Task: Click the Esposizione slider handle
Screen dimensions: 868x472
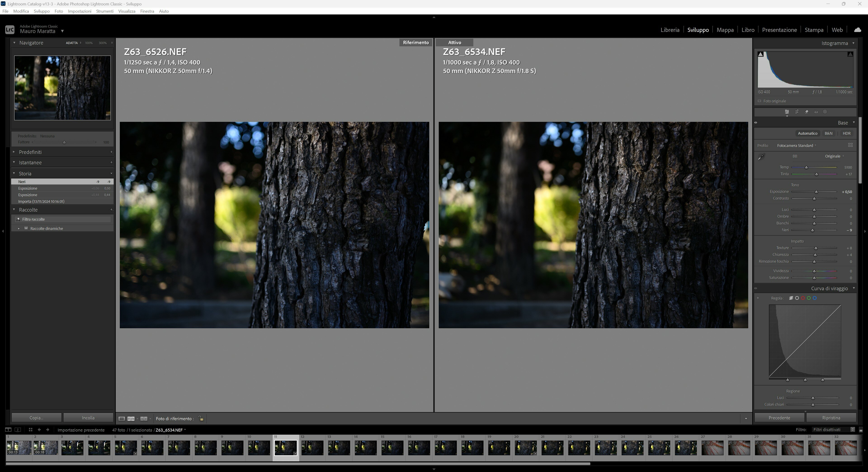Action: point(816,192)
